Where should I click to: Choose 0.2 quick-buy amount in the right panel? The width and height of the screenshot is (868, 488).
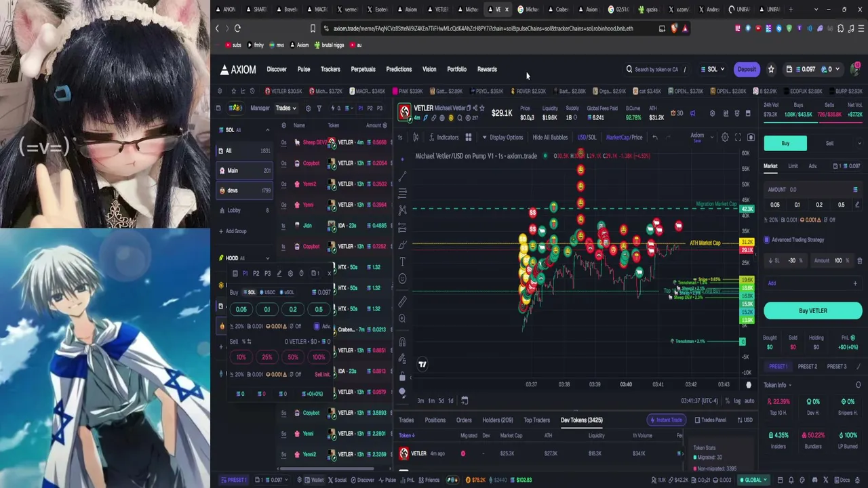click(x=819, y=205)
